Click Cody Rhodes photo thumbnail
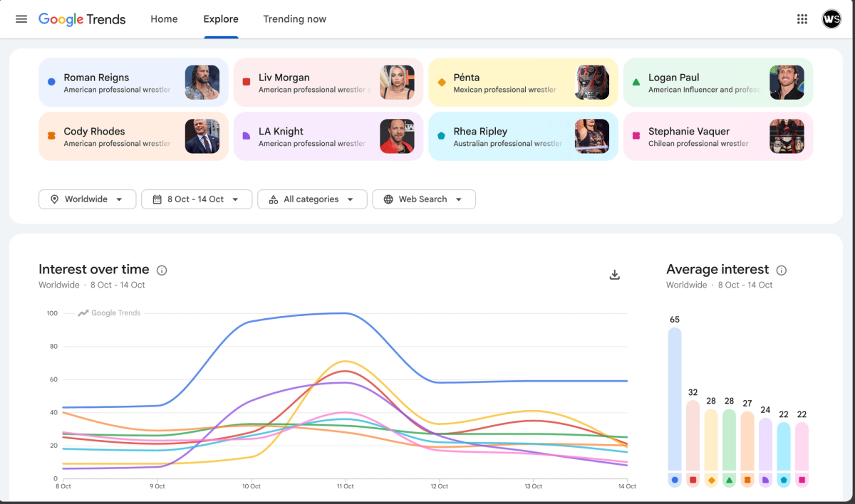Image resolution: width=855 pixels, height=504 pixels. [202, 136]
